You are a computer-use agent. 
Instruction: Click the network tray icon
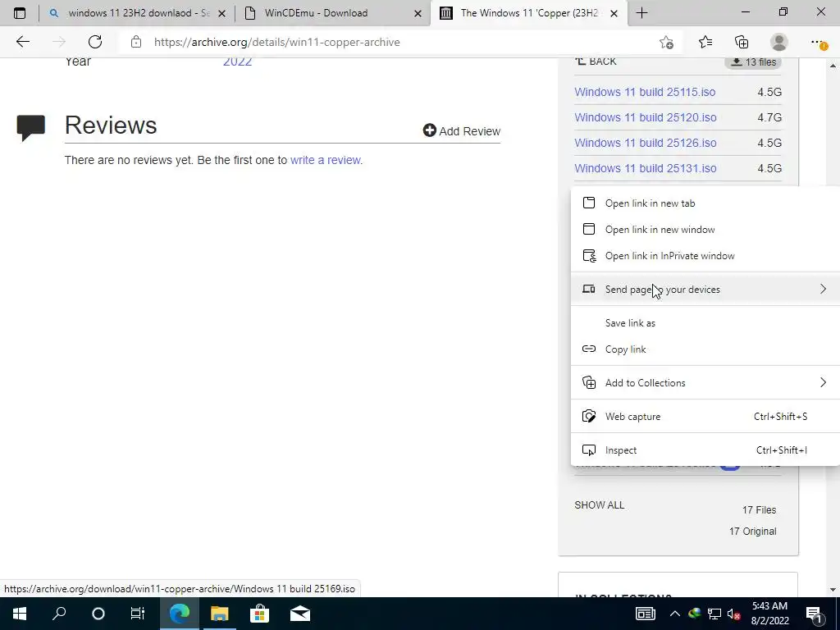coord(714,614)
